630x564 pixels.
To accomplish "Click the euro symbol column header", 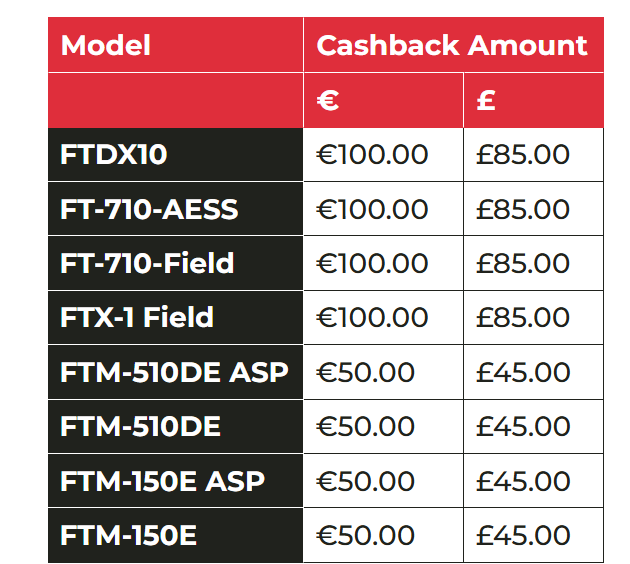I will pyautogui.click(x=329, y=101).
